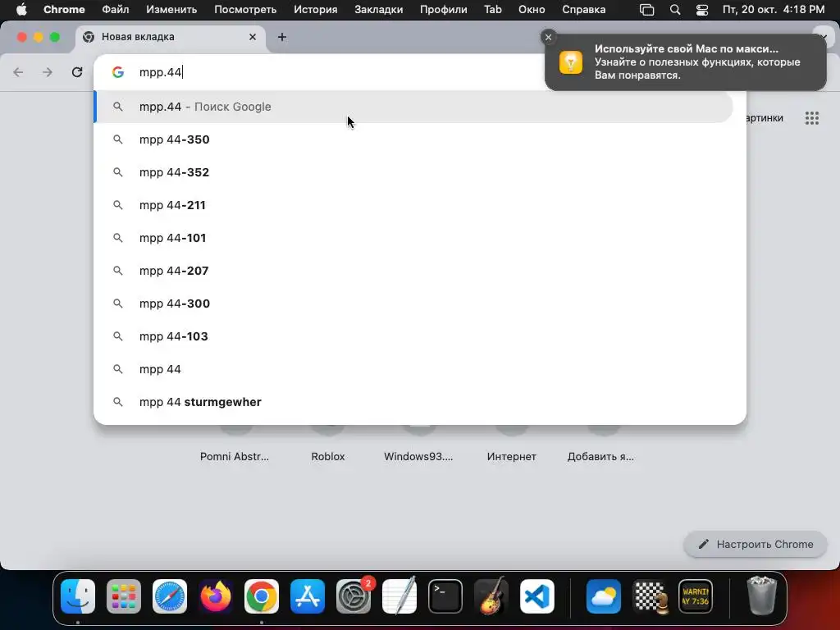Open the Weather app in dock
The height and width of the screenshot is (630, 840).
604,596
